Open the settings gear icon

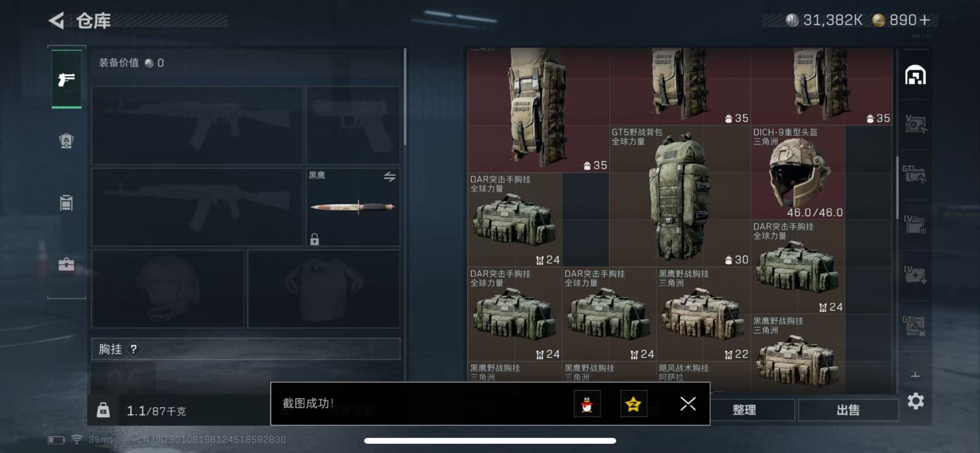point(916,401)
